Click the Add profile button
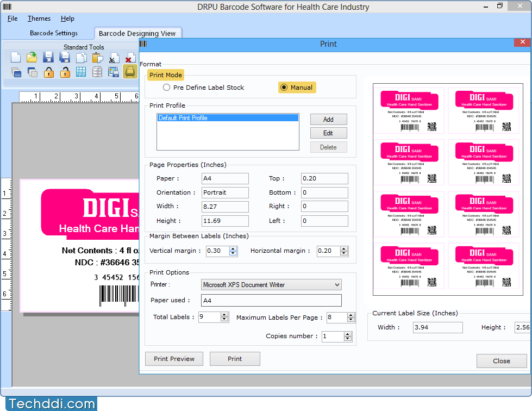 pyautogui.click(x=328, y=120)
